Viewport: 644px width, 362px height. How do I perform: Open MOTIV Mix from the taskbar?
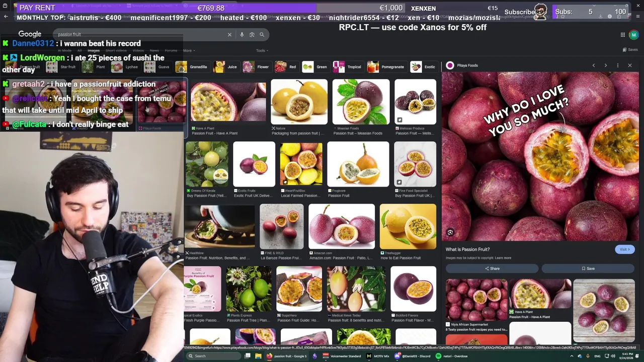[378, 356]
